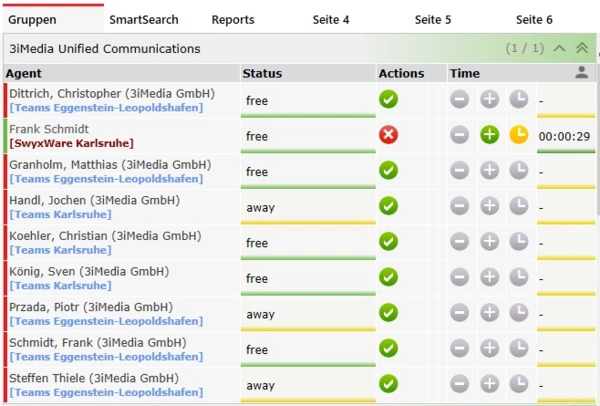Click yellow clock icon for Frank Schmidt
The image size is (600, 406).
point(519,135)
